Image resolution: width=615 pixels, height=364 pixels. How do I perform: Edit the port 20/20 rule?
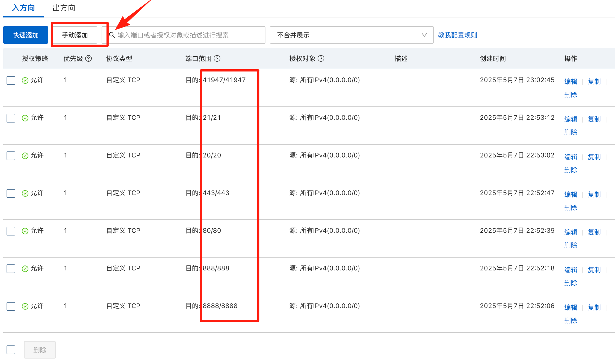click(x=570, y=157)
